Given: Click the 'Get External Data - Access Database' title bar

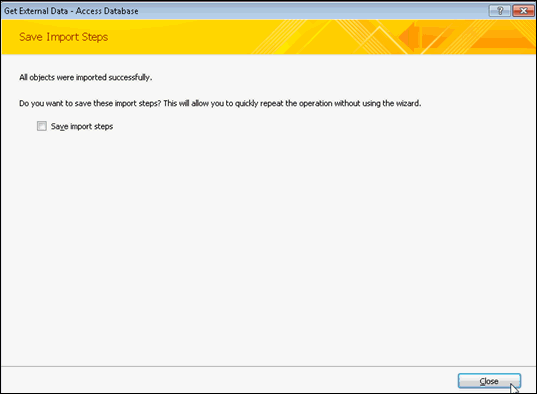Looking at the screenshot, I should 240,11.
